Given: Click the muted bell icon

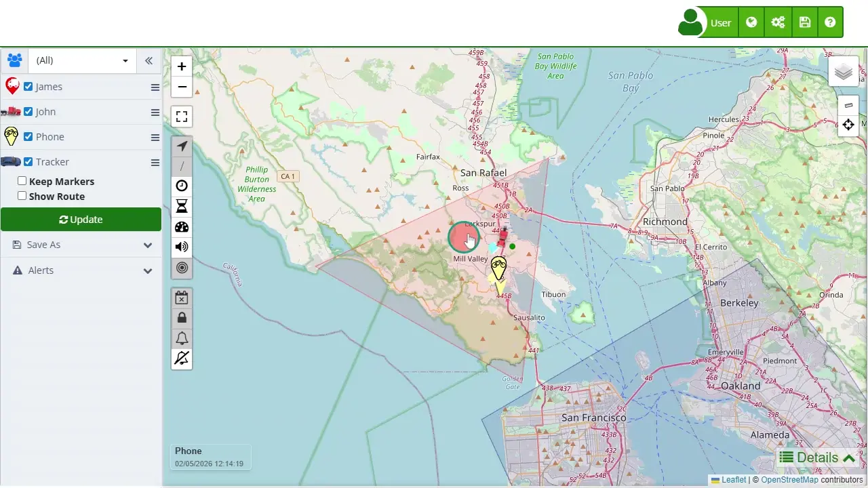Looking at the screenshot, I should pos(182,359).
